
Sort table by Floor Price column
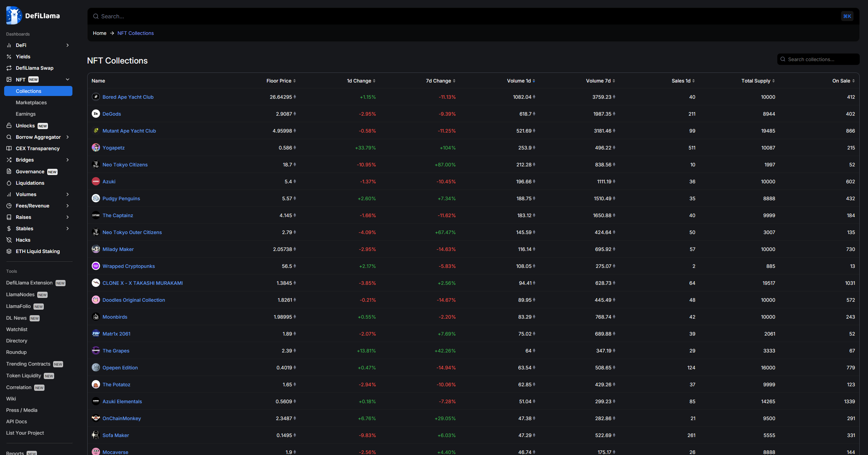281,81
